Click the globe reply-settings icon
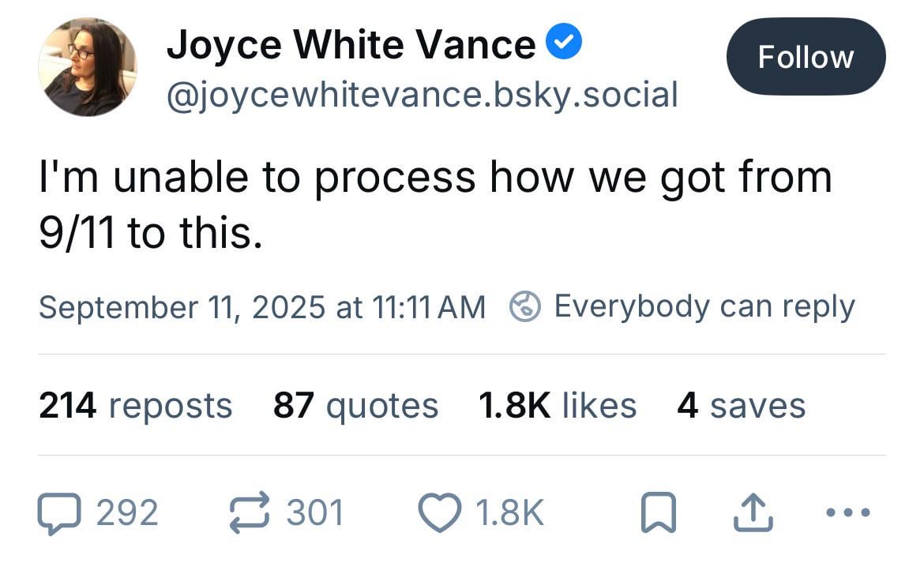The height and width of the screenshot is (574, 924). pyautogui.click(x=524, y=306)
